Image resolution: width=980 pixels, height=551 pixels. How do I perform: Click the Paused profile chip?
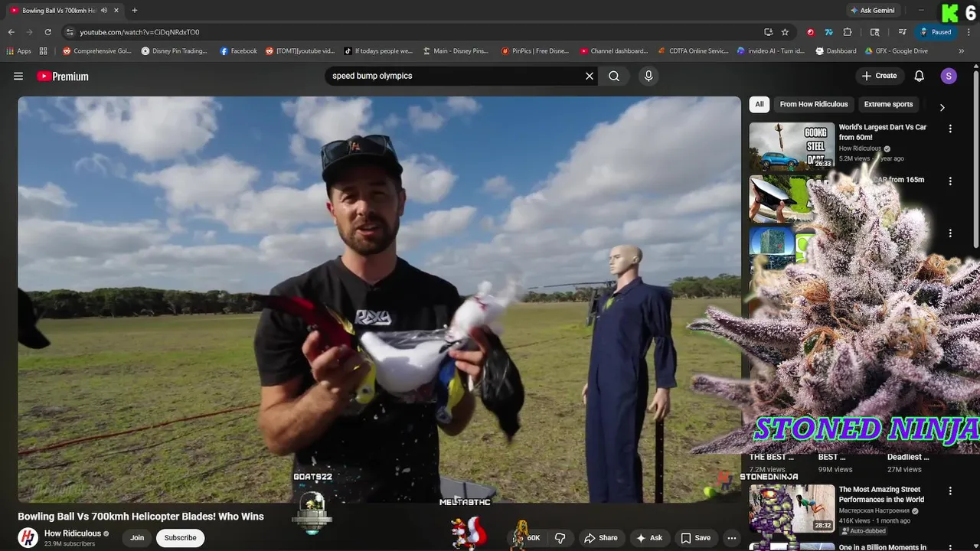(x=936, y=32)
